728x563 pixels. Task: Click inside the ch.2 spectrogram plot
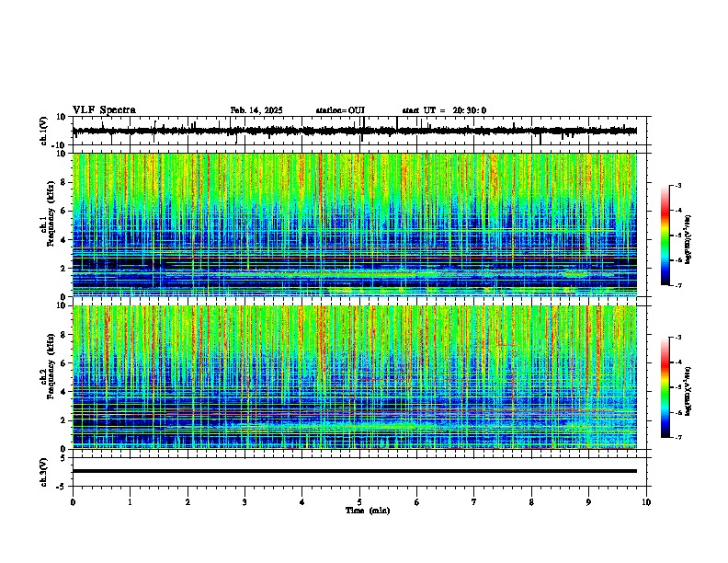[x=355, y=377]
